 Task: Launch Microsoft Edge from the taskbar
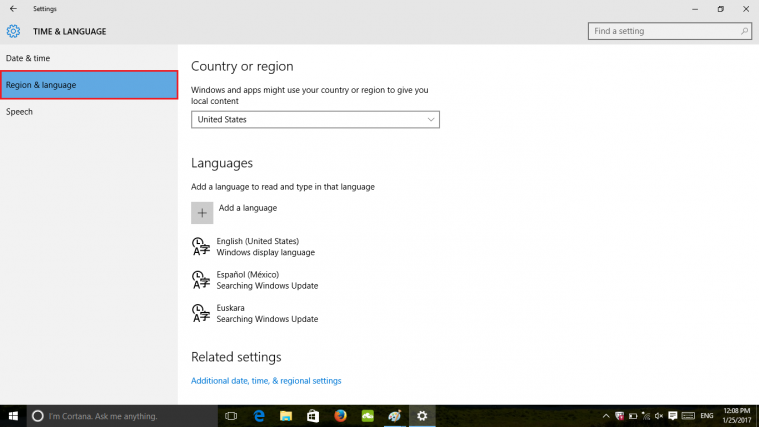coord(259,416)
